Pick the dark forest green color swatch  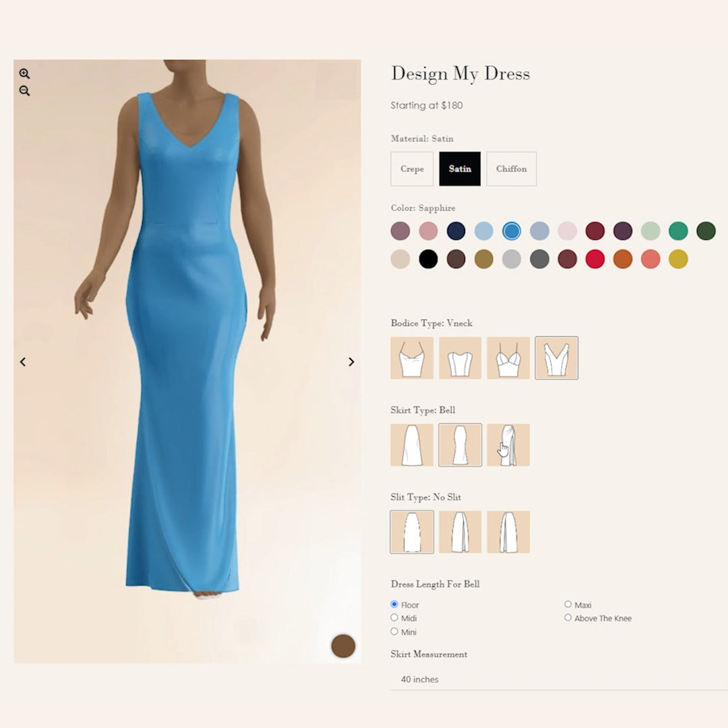[x=706, y=231]
